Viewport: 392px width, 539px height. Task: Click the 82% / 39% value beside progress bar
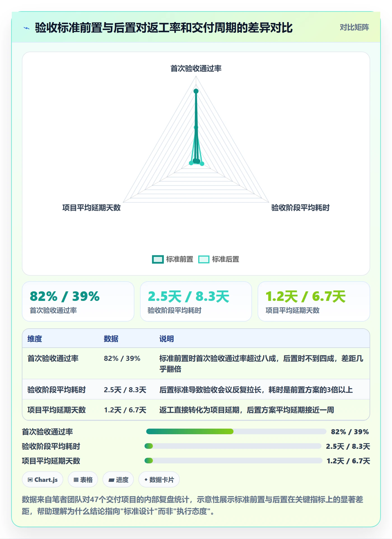coord(350,432)
